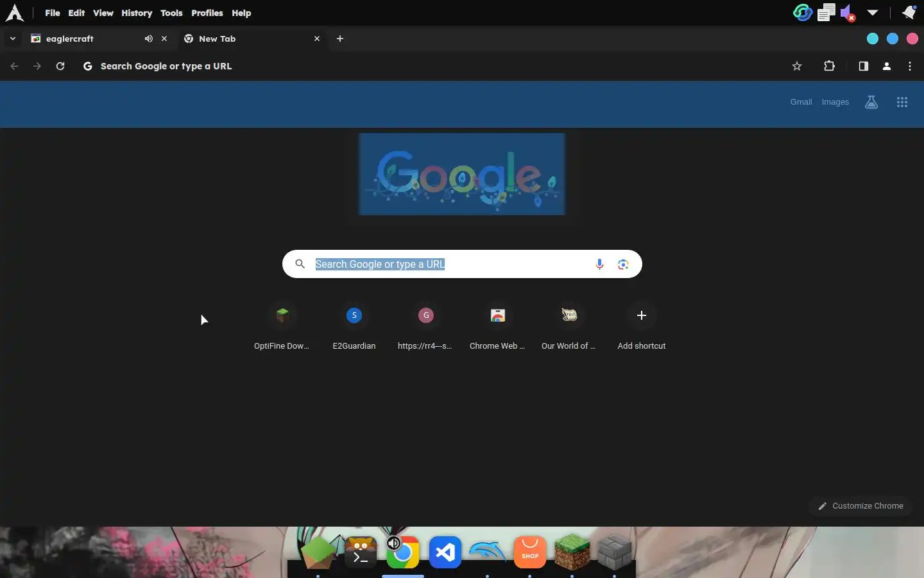Open Search Labs flask icon

point(871,102)
